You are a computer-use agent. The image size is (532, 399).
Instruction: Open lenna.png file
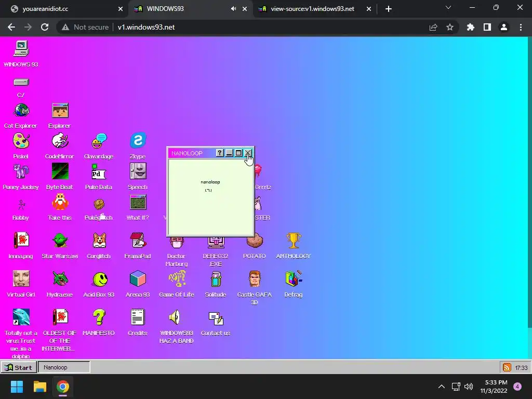click(21, 241)
